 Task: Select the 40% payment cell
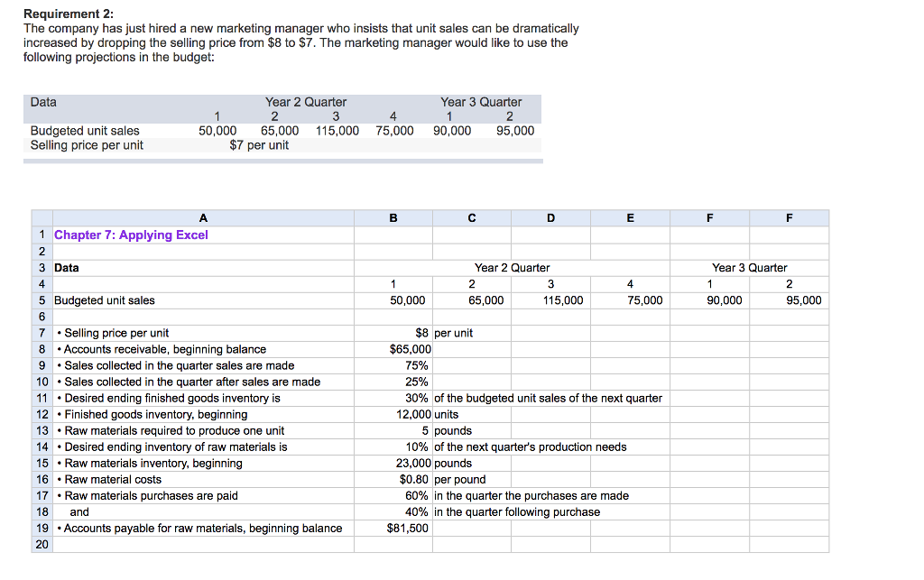pyautogui.click(x=393, y=512)
